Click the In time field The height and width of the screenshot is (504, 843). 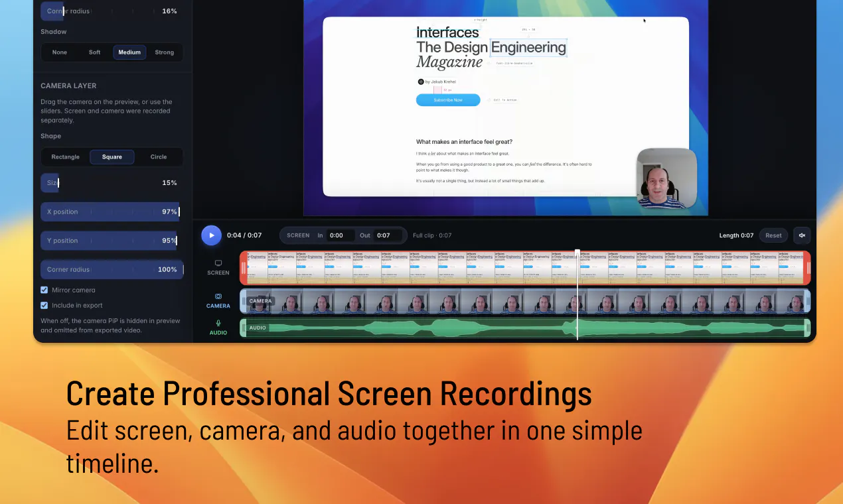pyautogui.click(x=340, y=235)
